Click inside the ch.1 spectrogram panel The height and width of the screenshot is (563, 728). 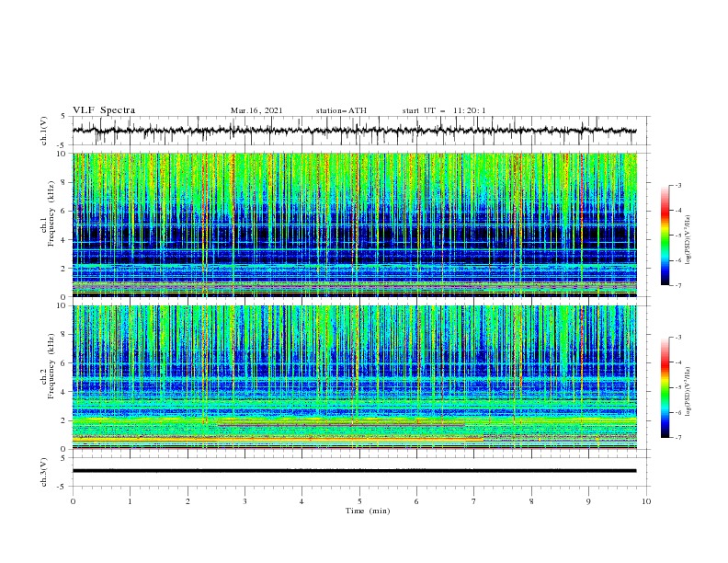354,224
